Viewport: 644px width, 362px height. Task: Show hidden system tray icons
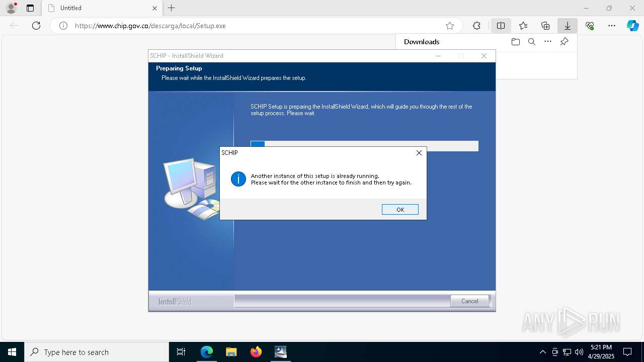click(x=542, y=352)
